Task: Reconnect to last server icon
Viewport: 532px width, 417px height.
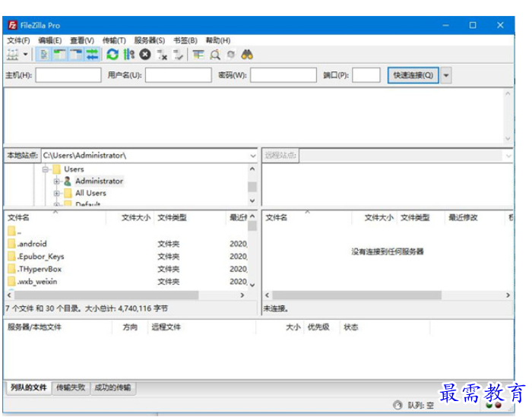Action: (x=178, y=55)
